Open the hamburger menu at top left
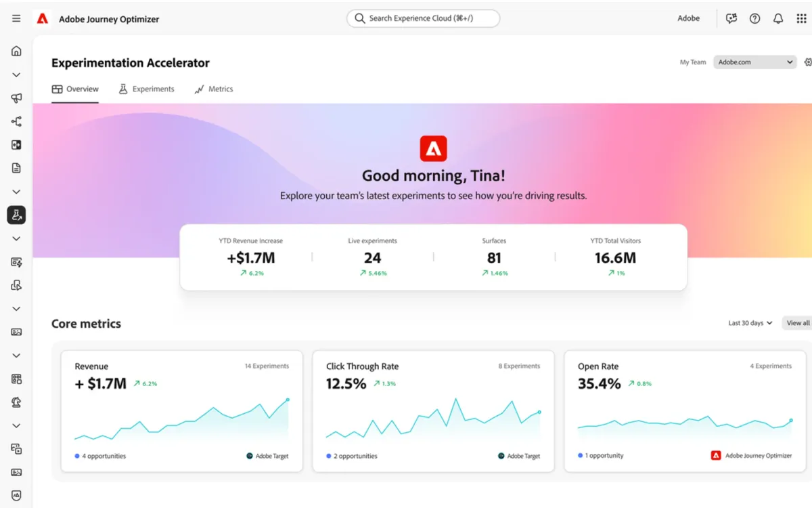The height and width of the screenshot is (508, 812). click(x=16, y=18)
